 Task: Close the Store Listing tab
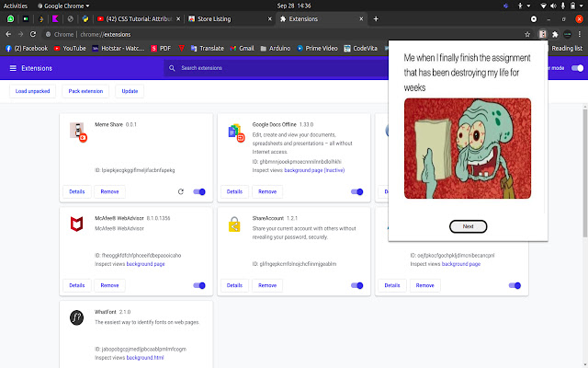coord(269,18)
